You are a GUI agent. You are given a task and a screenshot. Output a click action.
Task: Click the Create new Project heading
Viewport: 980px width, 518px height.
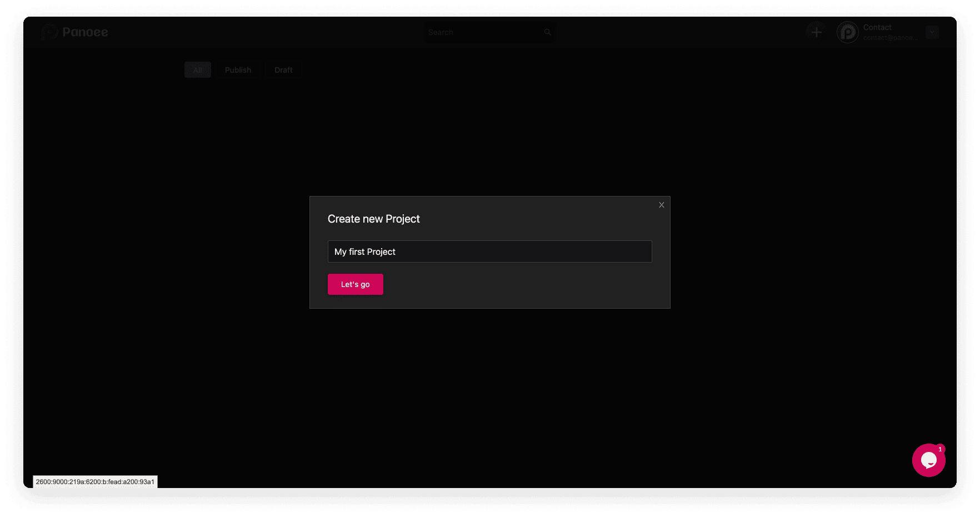point(373,219)
